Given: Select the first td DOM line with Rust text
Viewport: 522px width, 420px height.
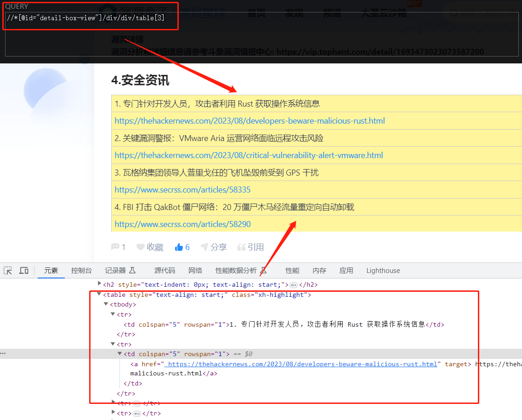Looking at the screenshot, I should (284, 324).
